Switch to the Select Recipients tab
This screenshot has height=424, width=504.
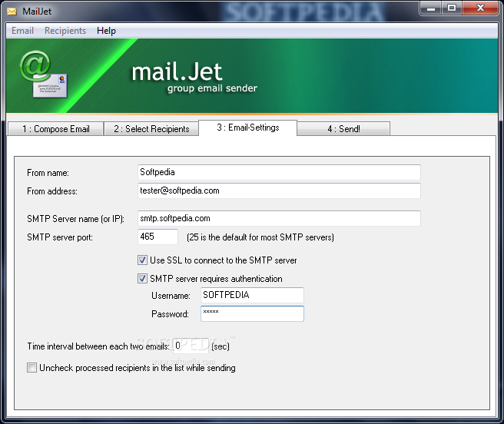[151, 129]
